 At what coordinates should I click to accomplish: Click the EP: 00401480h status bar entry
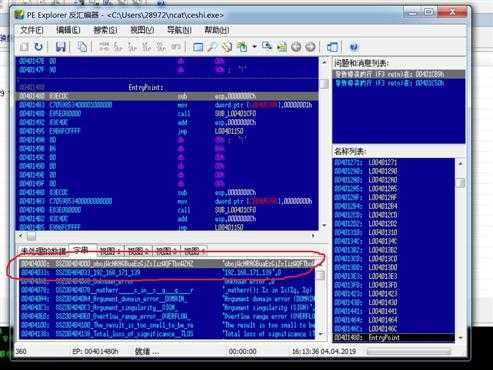click(x=95, y=351)
